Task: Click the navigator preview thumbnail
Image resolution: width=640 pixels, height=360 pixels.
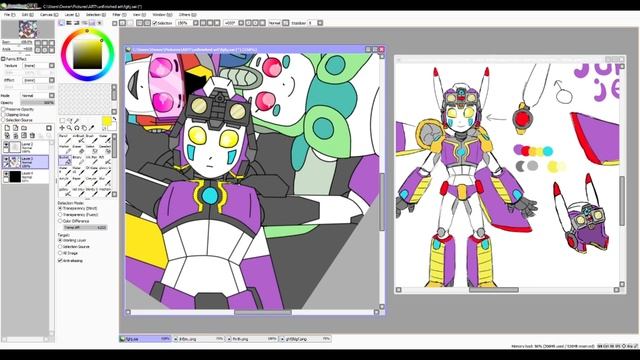Action: 28,29
